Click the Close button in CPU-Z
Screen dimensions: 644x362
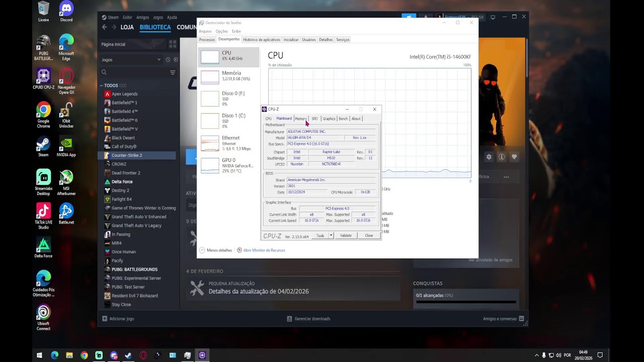369,235
